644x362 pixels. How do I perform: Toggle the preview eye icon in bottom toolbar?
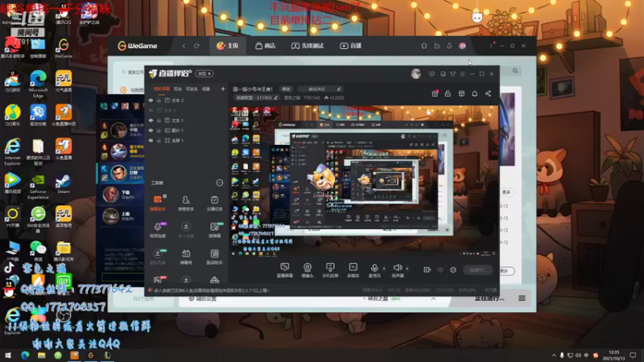tap(440, 269)
